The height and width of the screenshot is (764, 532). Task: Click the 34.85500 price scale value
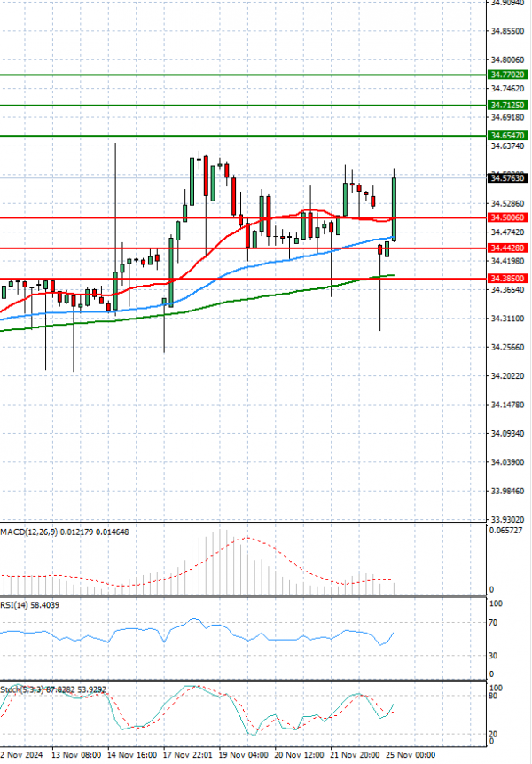click(508, 31)
